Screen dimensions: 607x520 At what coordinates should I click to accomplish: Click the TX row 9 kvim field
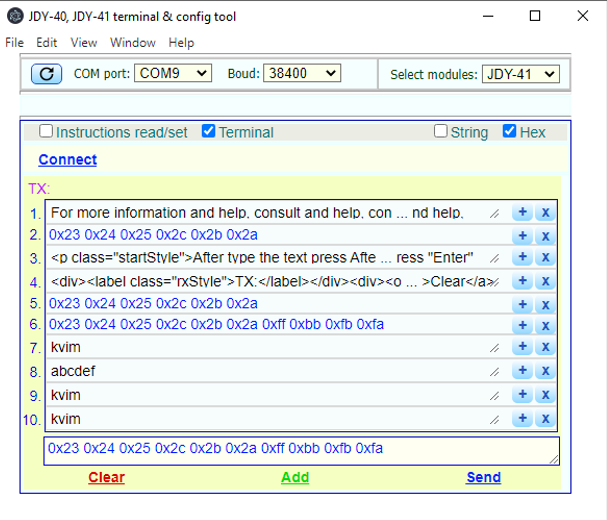[x=274, y=395]
